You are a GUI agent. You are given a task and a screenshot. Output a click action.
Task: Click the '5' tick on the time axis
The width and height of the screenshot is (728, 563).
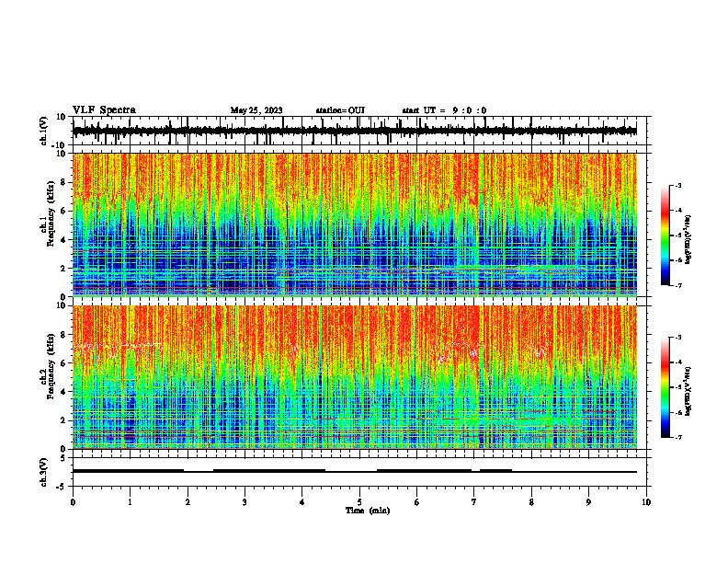[359, 502]
